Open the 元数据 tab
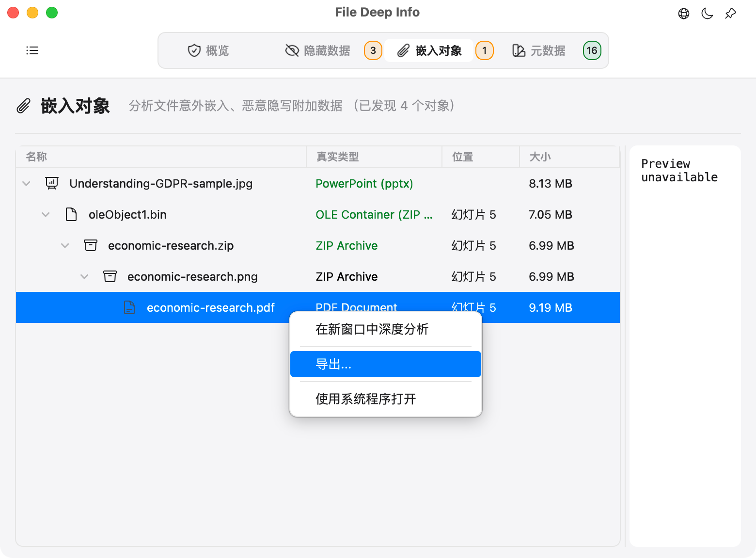The image size is (756, 558). [539, 50]
